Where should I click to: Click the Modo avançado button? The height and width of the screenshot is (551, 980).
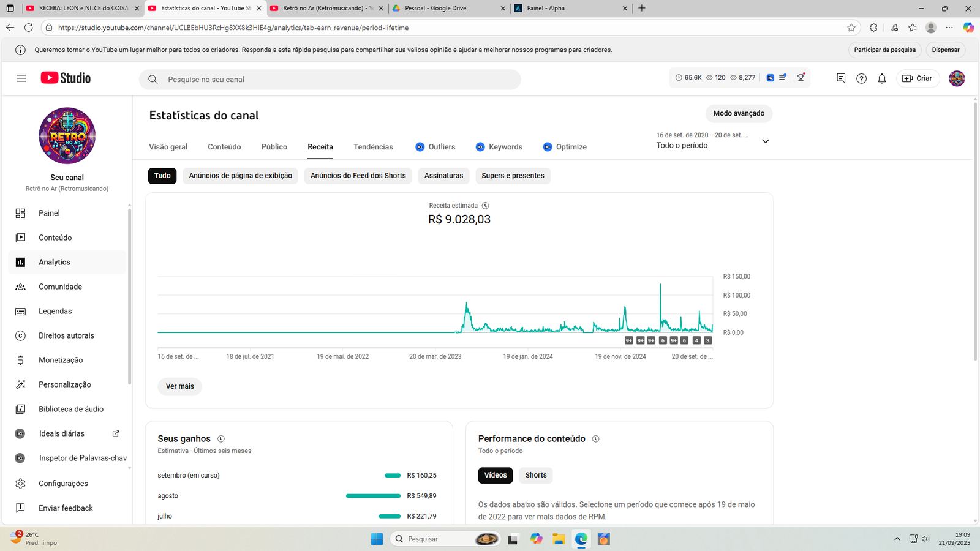[x=739, y=113]
